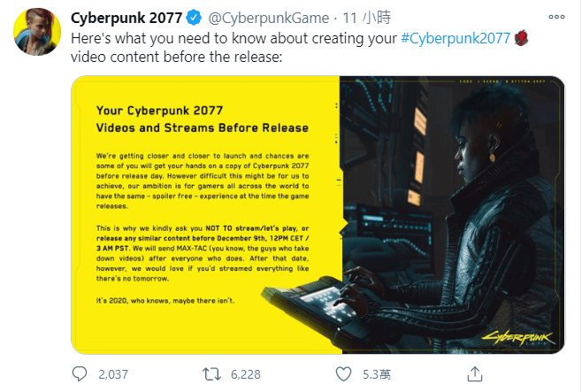Open the #Cyberpunk2077 hashtag link

point(456,38)
